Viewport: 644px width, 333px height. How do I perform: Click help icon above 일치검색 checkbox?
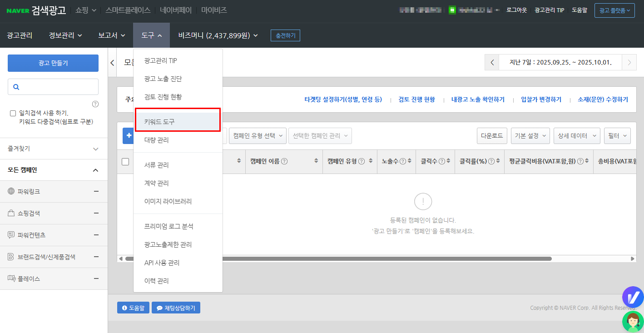click(x=95, y=104)
